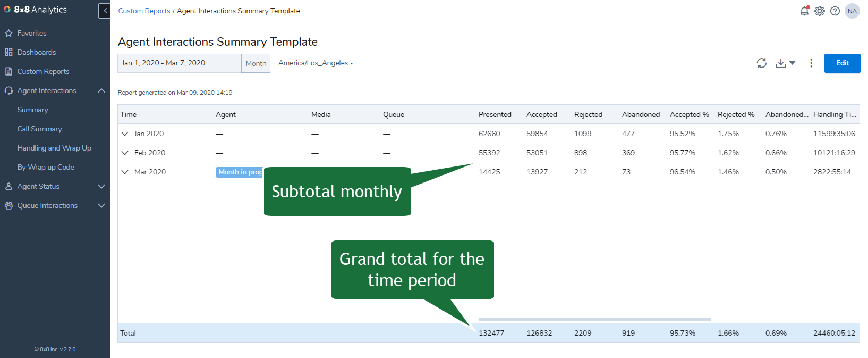Open NA user avatar menu
This screenshot has height=358, width=868.
(852, 11)
